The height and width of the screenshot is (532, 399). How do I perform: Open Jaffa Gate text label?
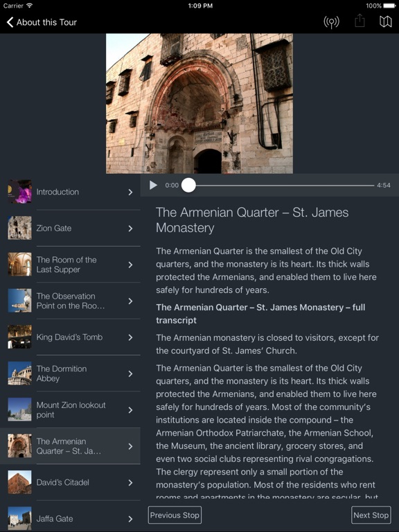click(x=55, y=519)
